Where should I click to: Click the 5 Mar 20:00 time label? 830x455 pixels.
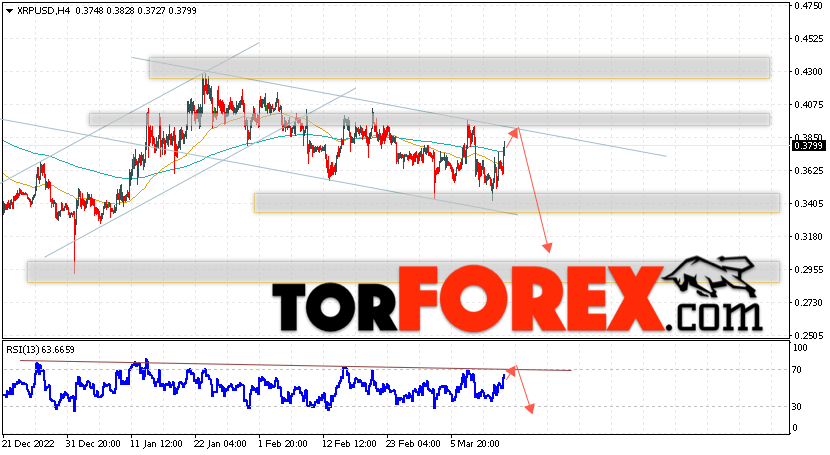(x=475, y=443)
